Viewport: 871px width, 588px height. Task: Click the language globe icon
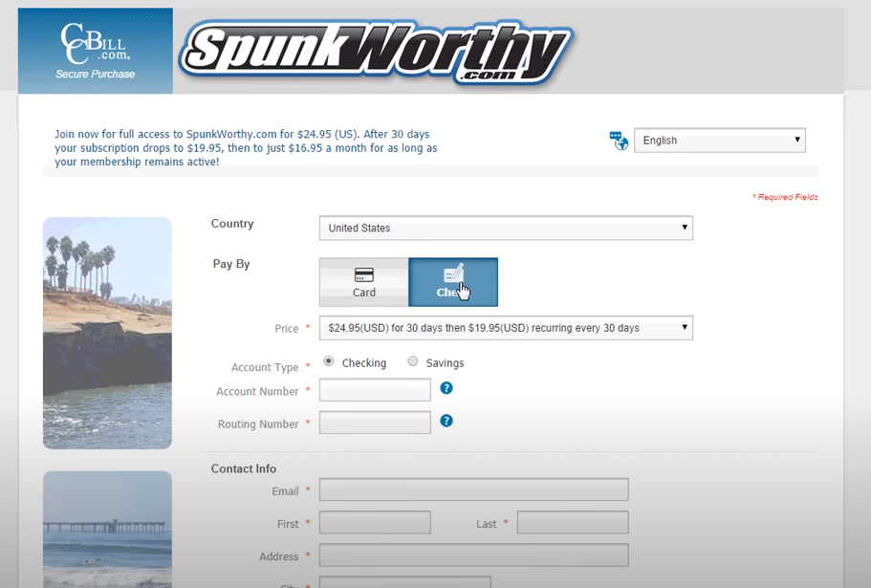(x=619, y=141)
